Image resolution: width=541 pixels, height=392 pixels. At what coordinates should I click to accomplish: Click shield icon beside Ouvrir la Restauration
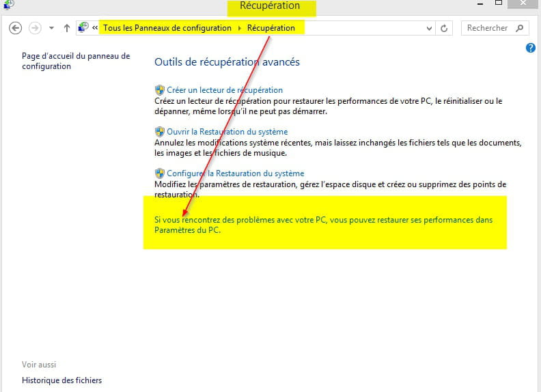point(159,132)
